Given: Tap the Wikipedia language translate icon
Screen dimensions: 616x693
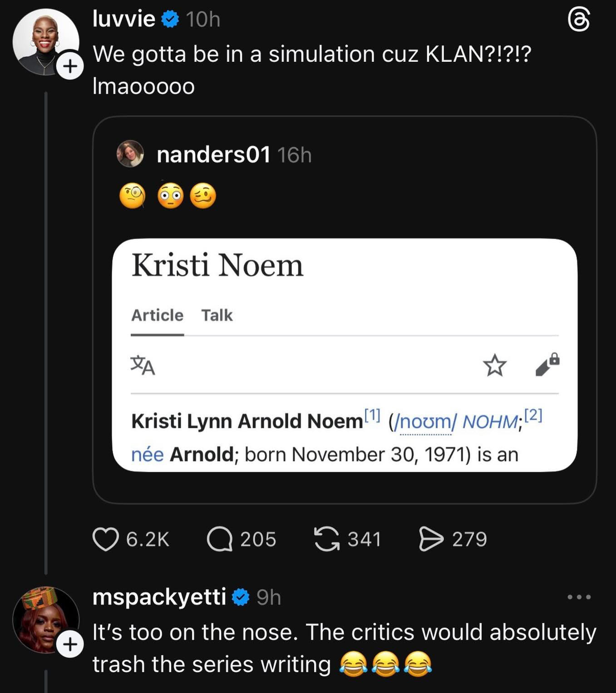Looking at the screenshot, I should [x=143, y=366].
